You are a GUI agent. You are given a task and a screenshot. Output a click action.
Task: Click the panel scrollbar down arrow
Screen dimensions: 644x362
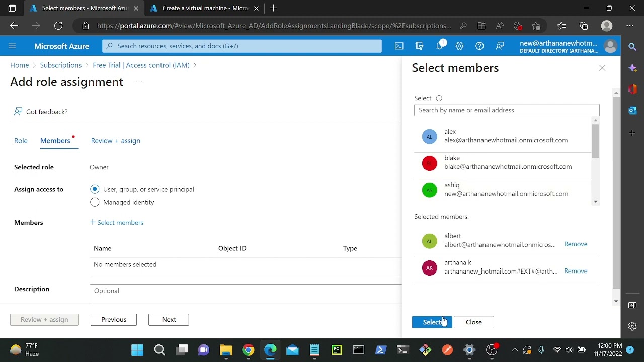616,301
